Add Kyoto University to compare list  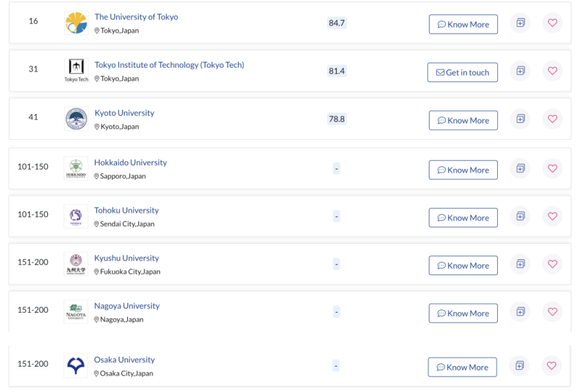521,119
